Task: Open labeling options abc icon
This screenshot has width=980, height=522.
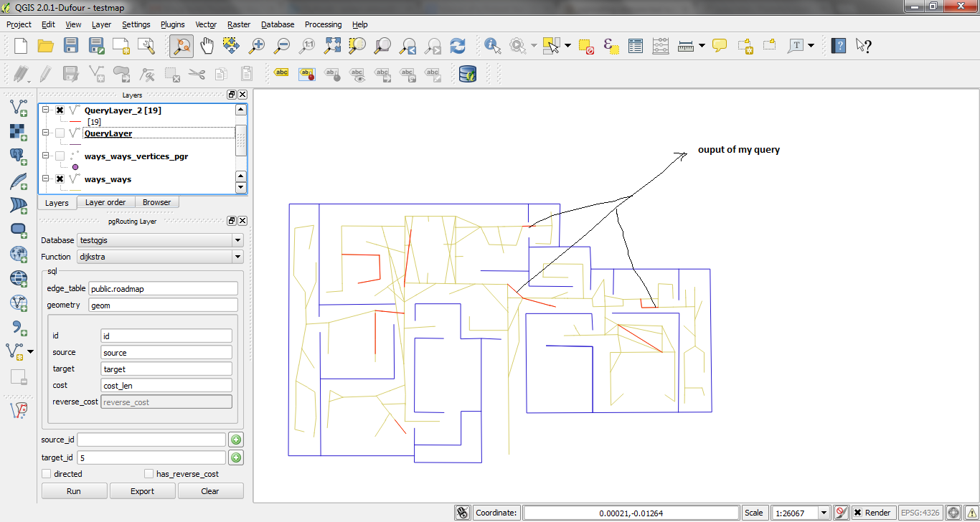Action: pos(282,72)
